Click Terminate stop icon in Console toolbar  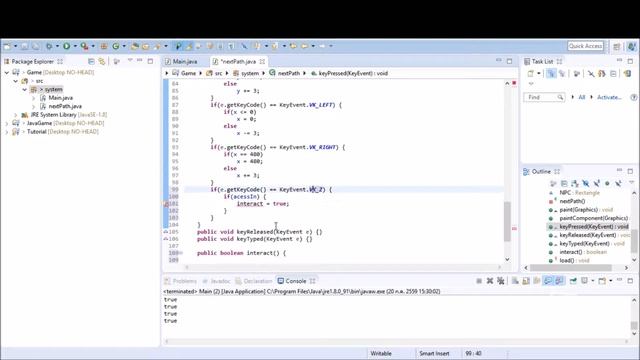click(479, 281)
